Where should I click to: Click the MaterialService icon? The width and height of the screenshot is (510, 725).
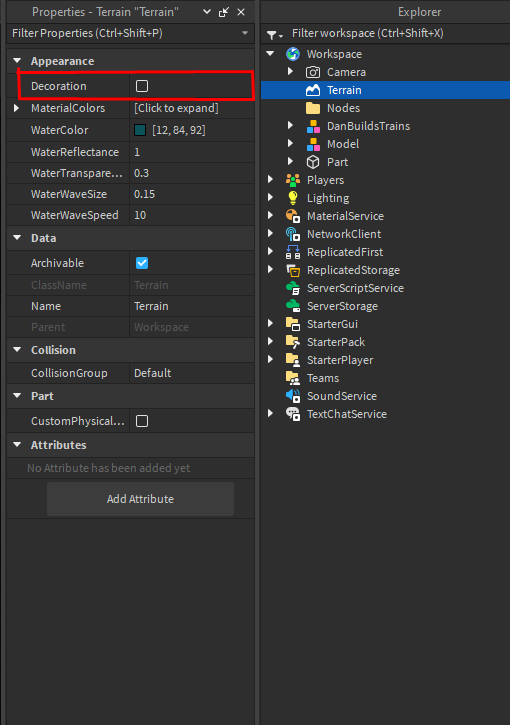click(293, 216)
